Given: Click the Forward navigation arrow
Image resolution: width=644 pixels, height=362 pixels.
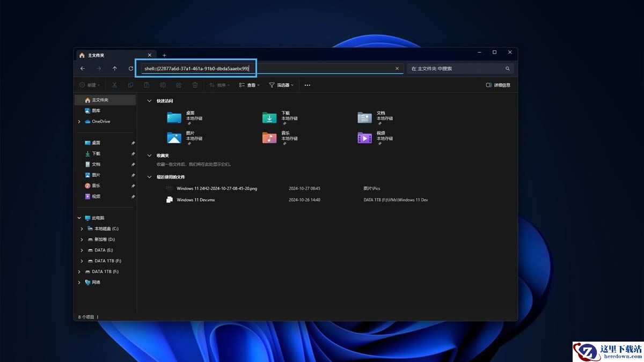Looking at the screenshot, I should pyautogui.click(x=99, y=69).
